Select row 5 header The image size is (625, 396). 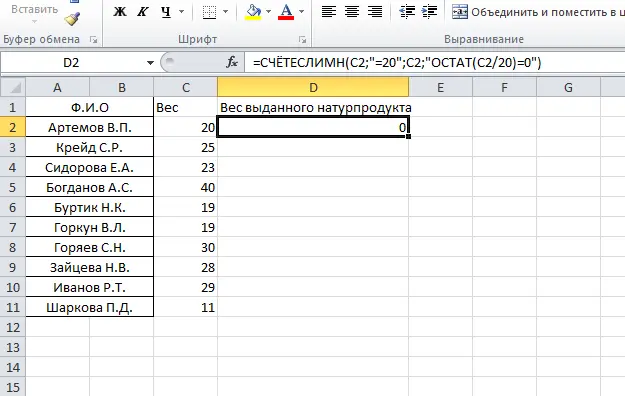(13, 187)
